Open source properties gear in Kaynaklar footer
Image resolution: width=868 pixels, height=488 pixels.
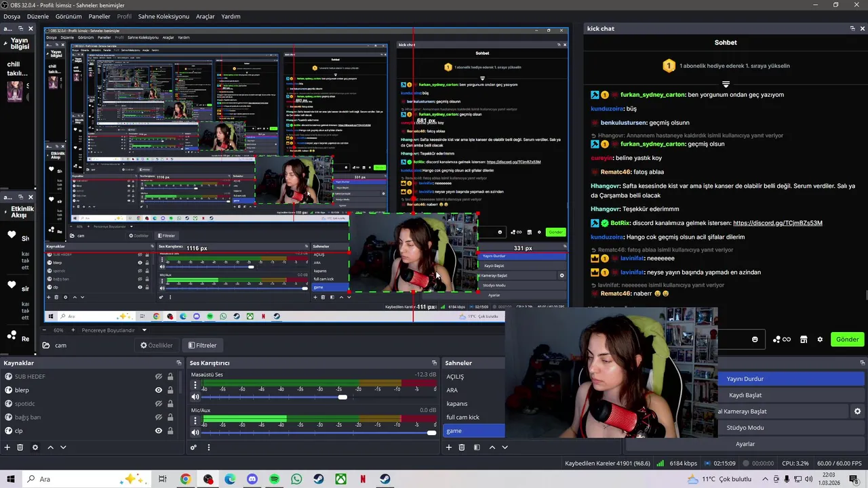tap(35, 447)
